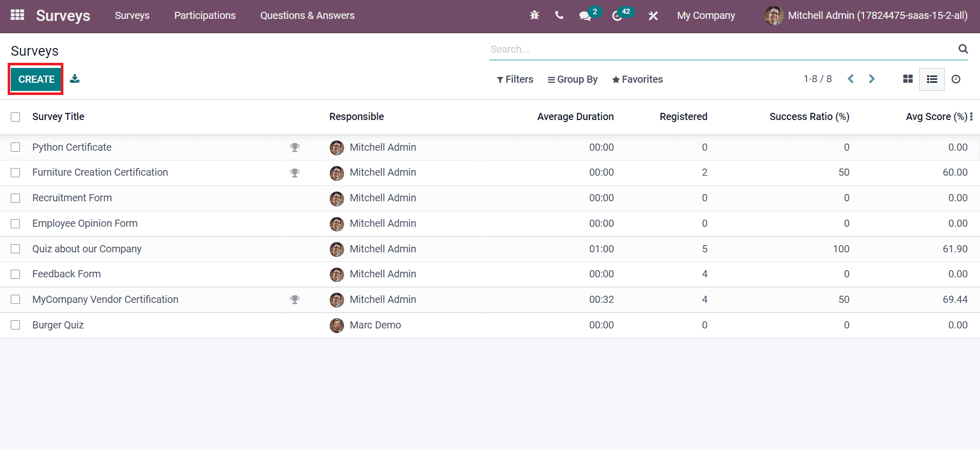Click the search magnifier icon

point(963,49)
